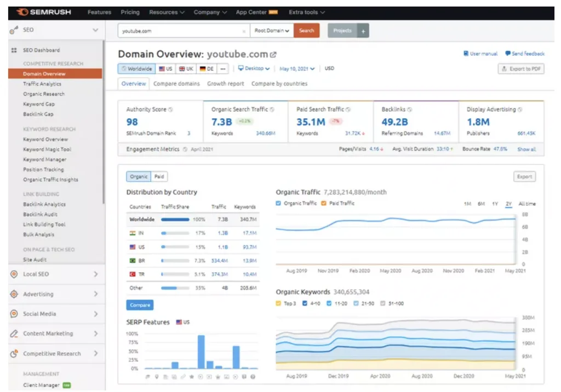The height and width of the screenshot is (392, 561).
Task: Clear the domain search field with x
Action: [x=244, y=31]
